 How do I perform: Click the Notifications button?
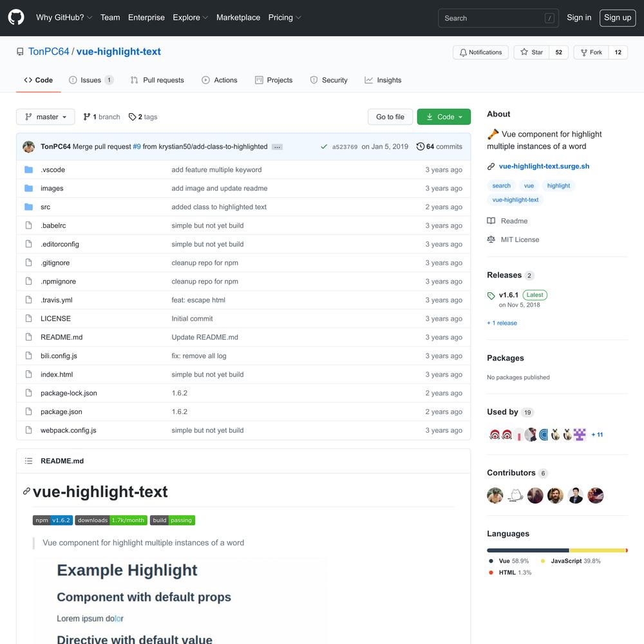(x=480, y=52)
